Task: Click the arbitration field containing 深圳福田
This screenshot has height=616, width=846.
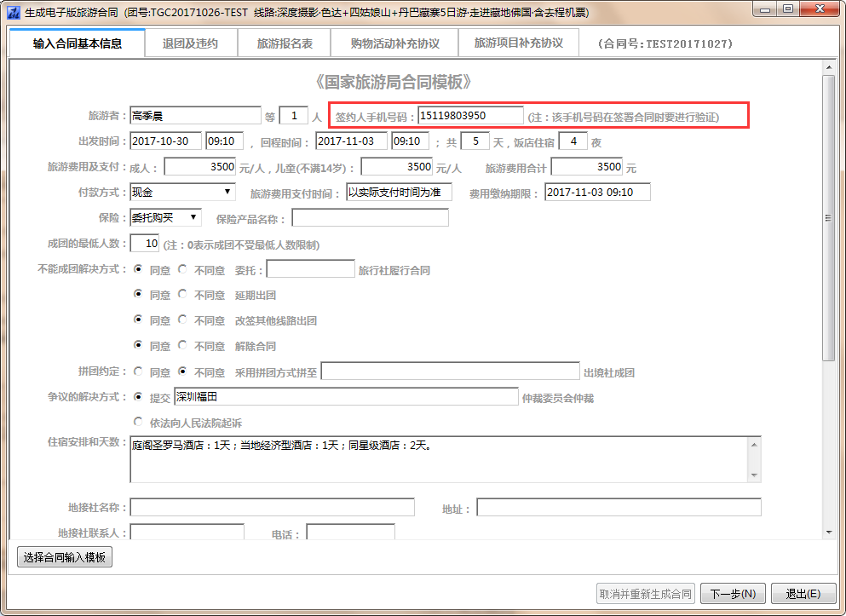Action: click(x=347, y=396)
